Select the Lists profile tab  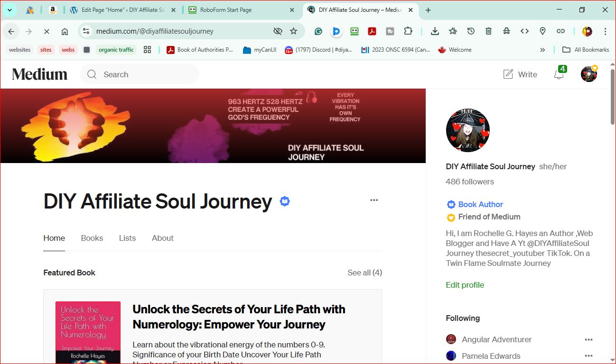(x=127, y=238)
